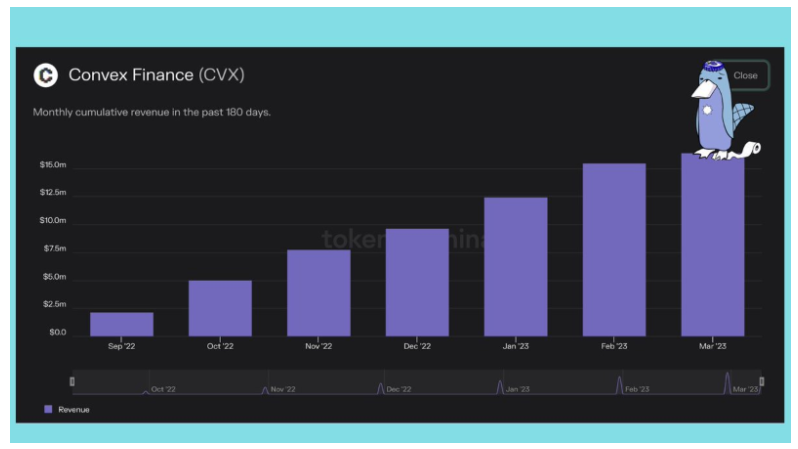Click the Feb '23 revenue bar
The height and width of the screenshot is (449, 798).
coord(614,250)
